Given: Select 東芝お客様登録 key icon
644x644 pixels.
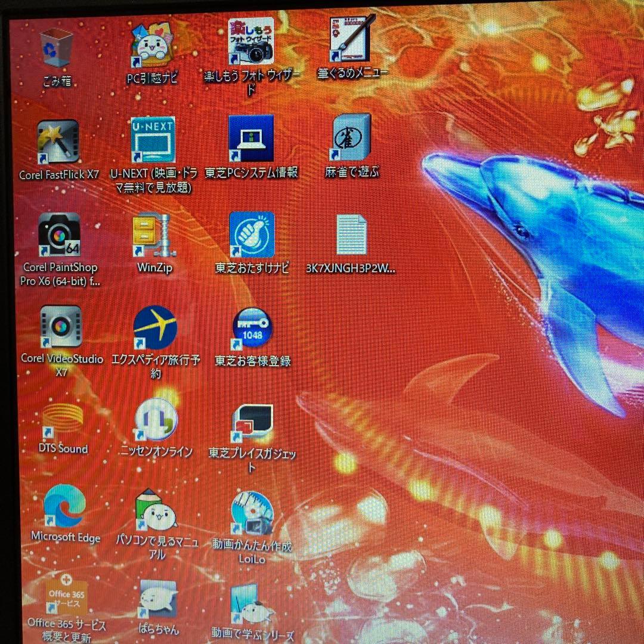Looking at the screenshot, I should click(252, 329).
